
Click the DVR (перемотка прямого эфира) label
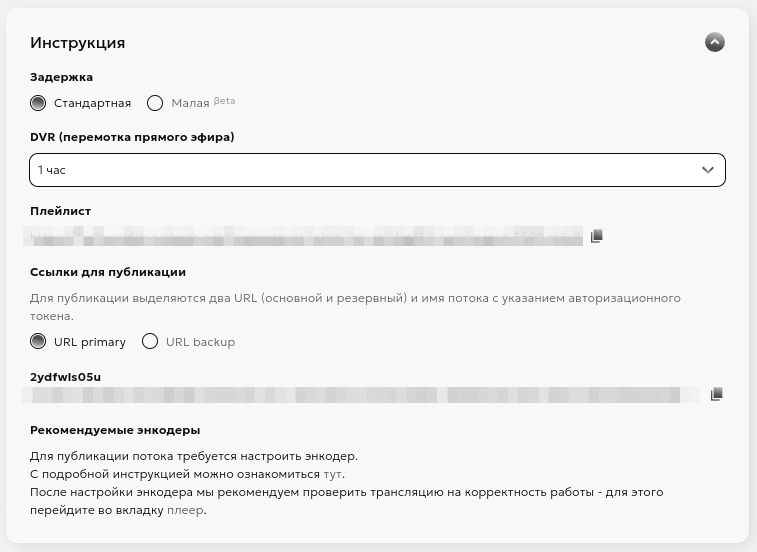pyautogui.click(x=132, y=137)
